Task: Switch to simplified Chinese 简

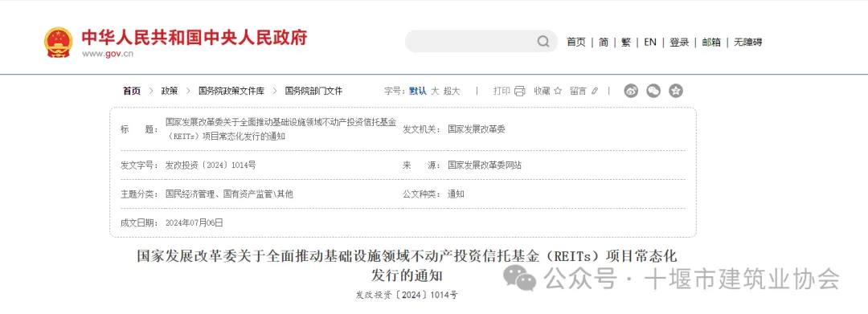Action: point(604,42)
